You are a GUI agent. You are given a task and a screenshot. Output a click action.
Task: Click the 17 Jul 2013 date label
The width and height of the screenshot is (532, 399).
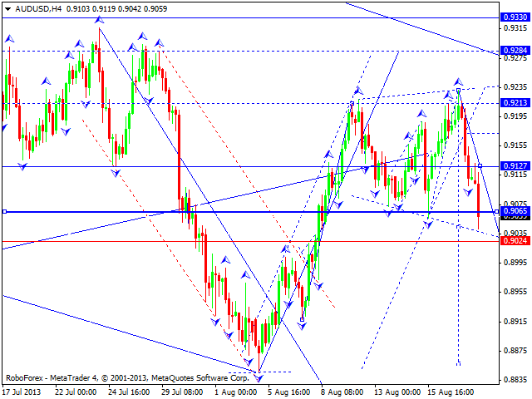[22, 391]
